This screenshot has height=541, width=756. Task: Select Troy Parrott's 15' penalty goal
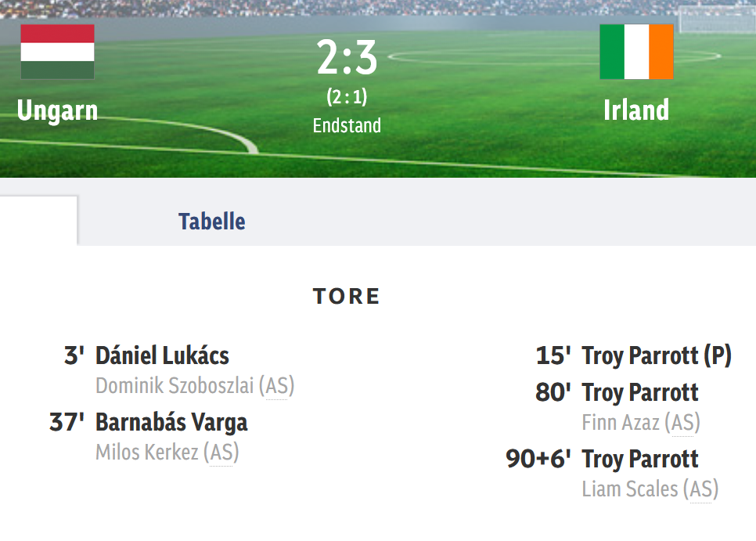coord(656,356)
